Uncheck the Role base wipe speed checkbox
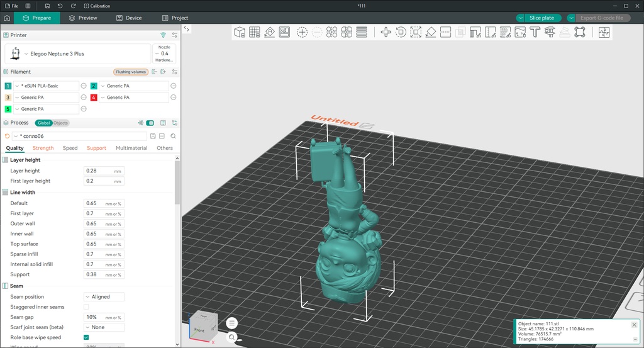Screen dimensions: 644x348 click(86, 337)
